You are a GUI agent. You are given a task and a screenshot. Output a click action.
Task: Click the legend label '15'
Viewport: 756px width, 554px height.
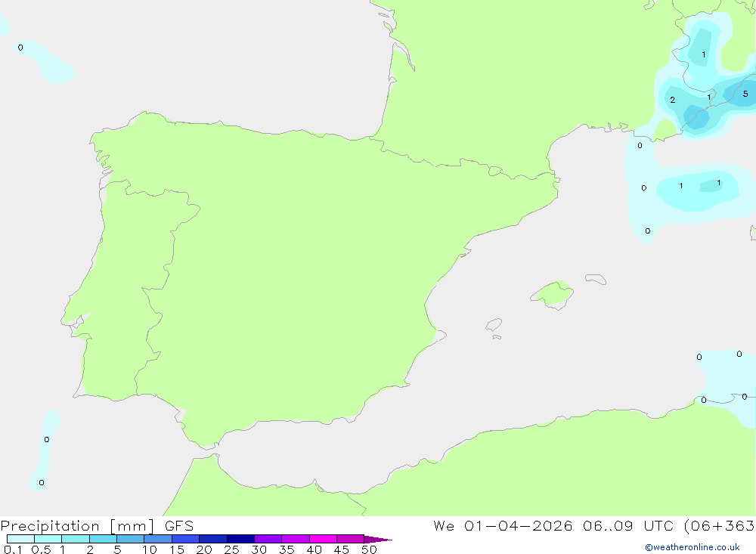coord(177,549)
